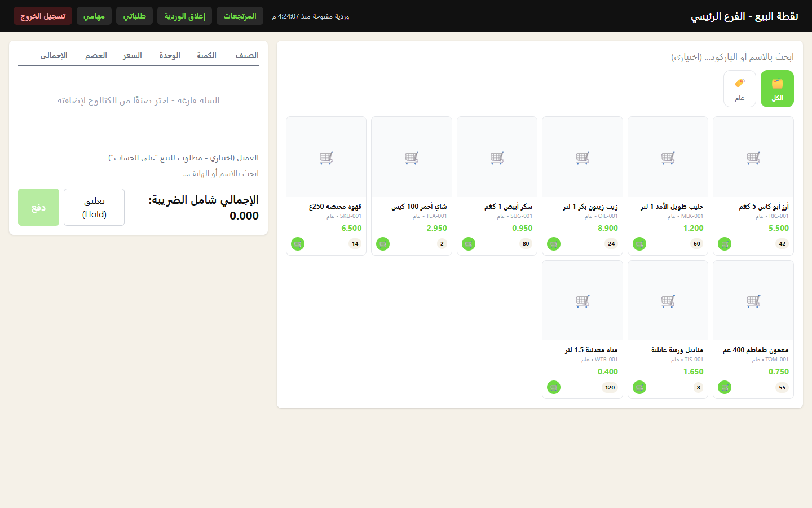812x508 pixels.
Task: Open مهامي tasks page
Action: click(94, 16)
